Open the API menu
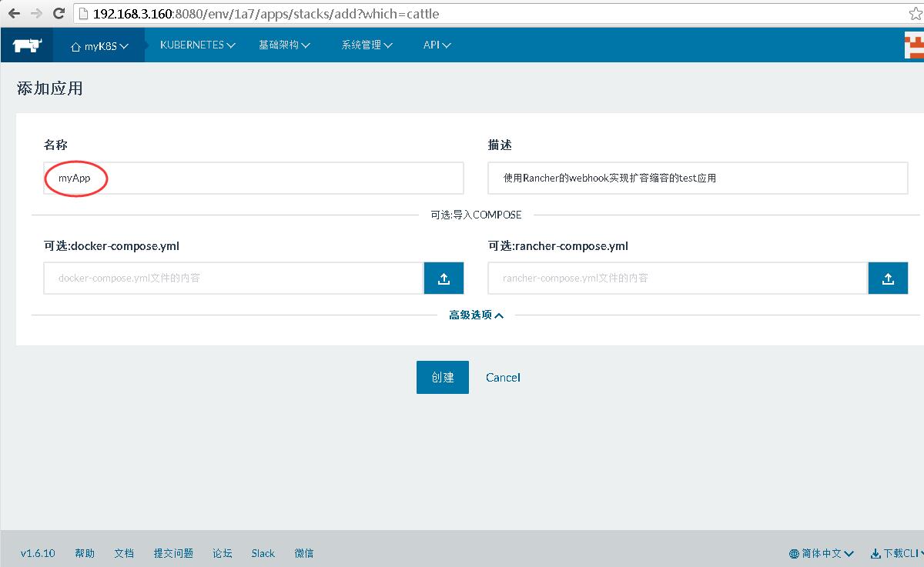This screenshot has height=567, width=924. (437, 45)
